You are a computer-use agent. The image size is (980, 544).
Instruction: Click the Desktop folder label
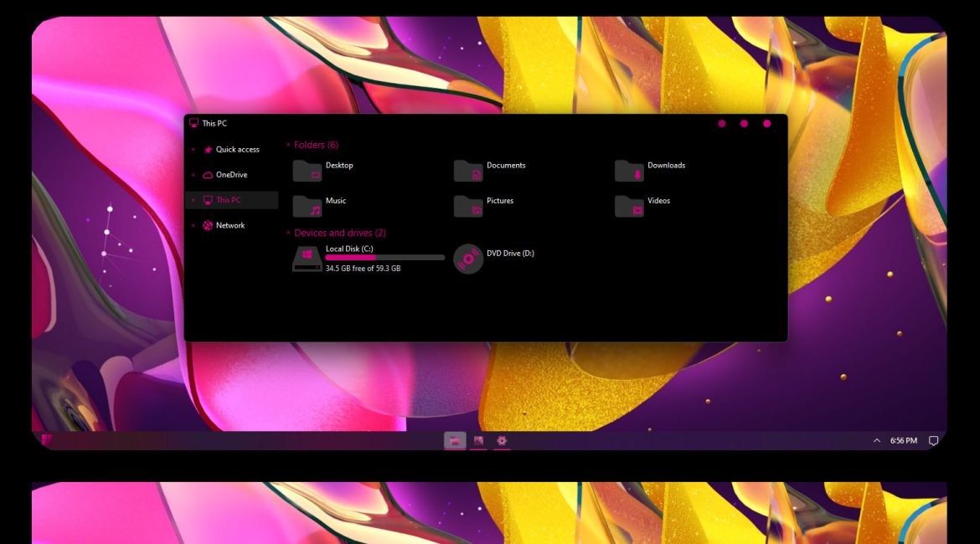[x=339, y=166]
